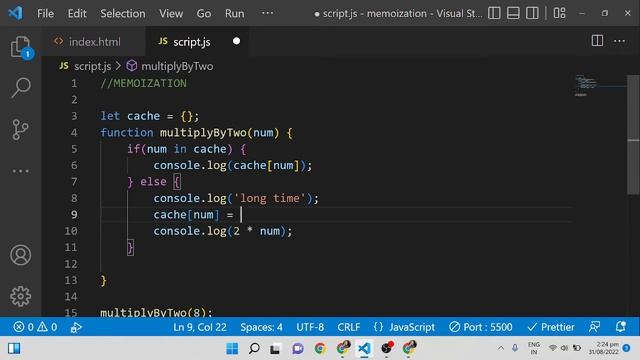This screenshot has height=360, width=640.
Task: Click the editor vertical scrollbar
Action: 633,135
